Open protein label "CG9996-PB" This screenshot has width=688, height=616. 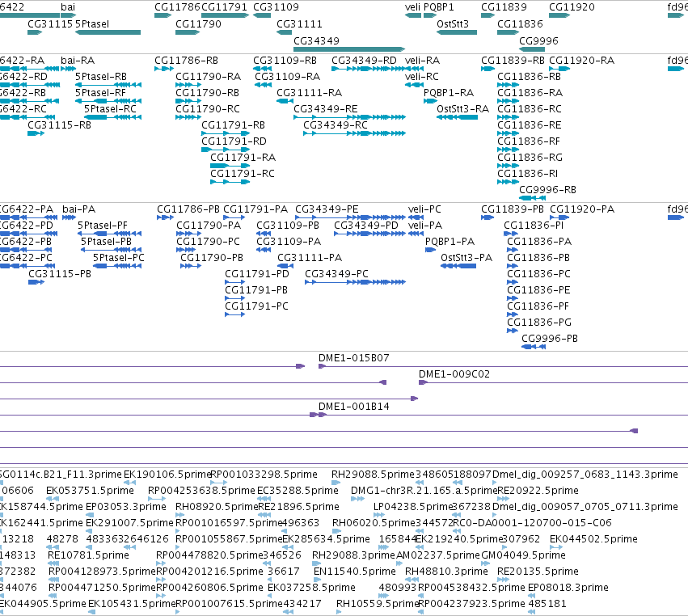point(549,339)
